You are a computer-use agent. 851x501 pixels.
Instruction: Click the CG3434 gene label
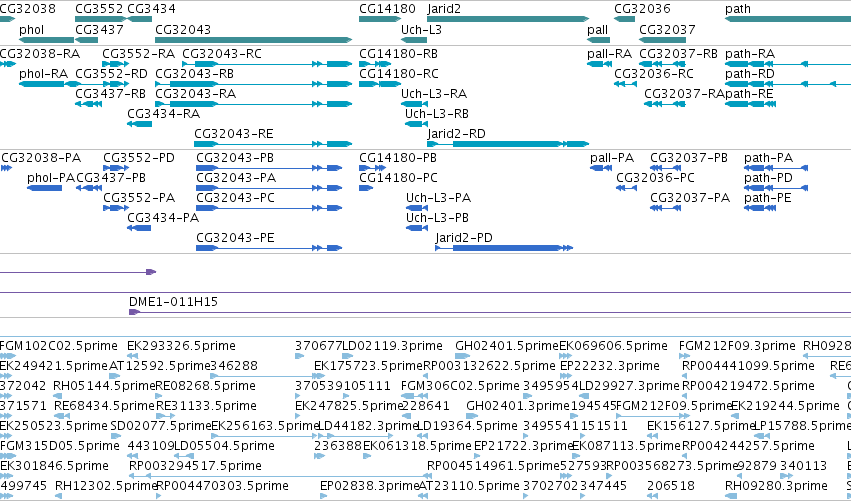point(151,9)
